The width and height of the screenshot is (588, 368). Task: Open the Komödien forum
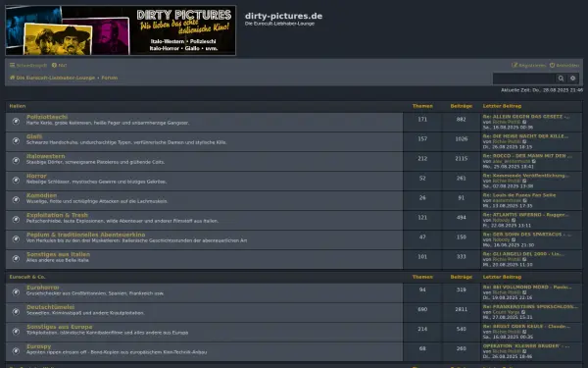tap(41, 195)
